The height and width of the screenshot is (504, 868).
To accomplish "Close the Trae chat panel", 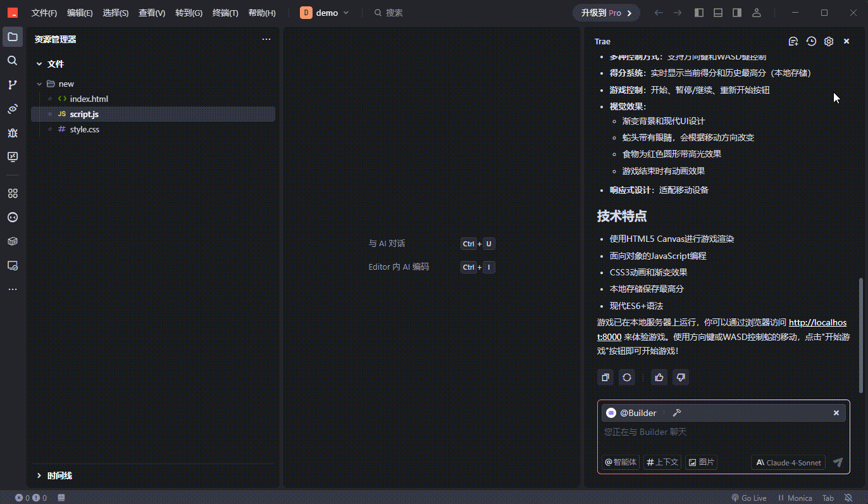I will [x=846, y=41].
